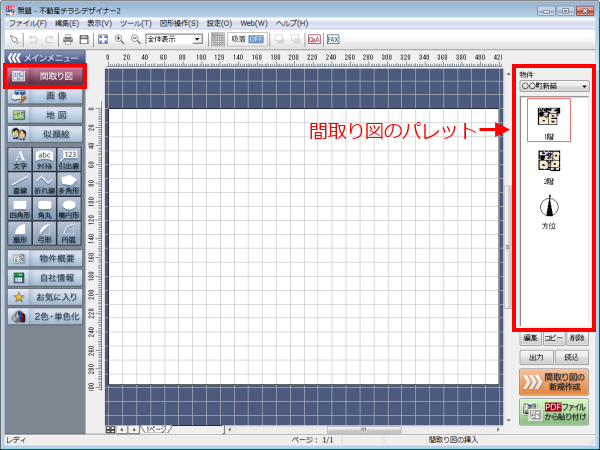The width and height of the screenshot is (600, 450).
Task: Open the ツール(T) menu
Action: click(134, 22)
